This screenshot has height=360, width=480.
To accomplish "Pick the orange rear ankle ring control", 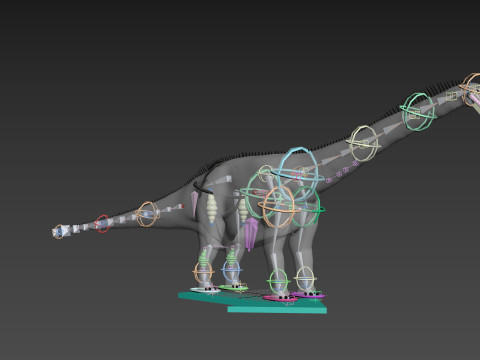I will [203, 272].
